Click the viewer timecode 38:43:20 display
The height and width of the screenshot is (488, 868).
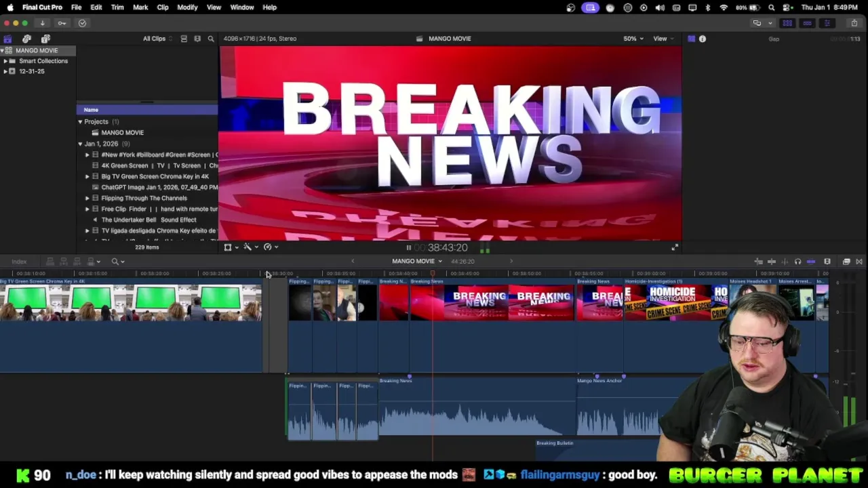(x=448, y=247)
